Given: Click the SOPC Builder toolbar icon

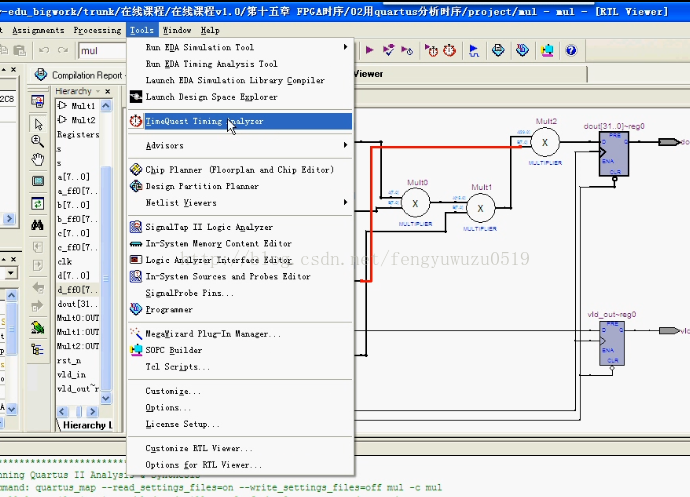Looking at the screenshot, I should [x=547, y=51].
